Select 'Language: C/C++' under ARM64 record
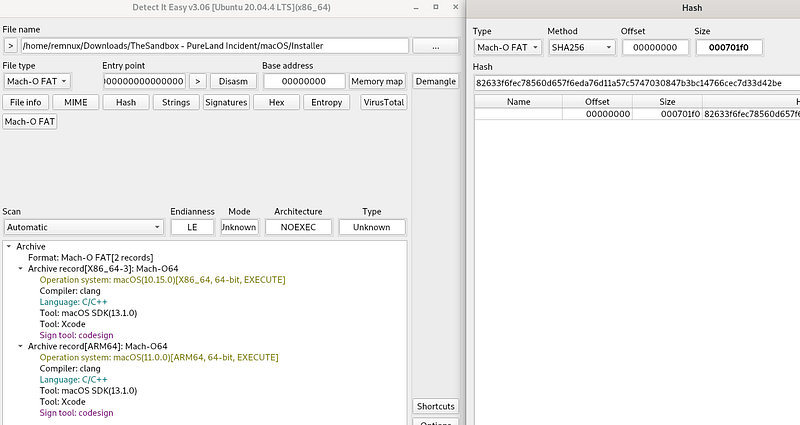 (x=73, y=380)
